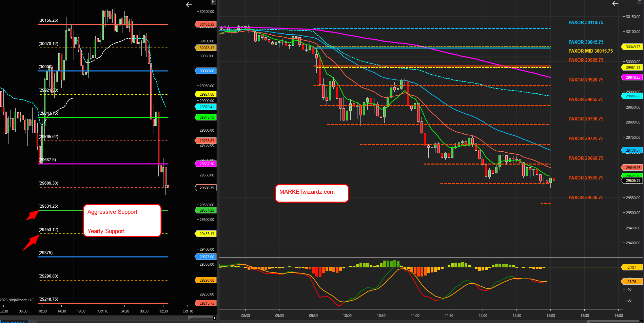Click the back arrow on the left chart
This screenshot has width=644, height=323.
pos(189,5)
